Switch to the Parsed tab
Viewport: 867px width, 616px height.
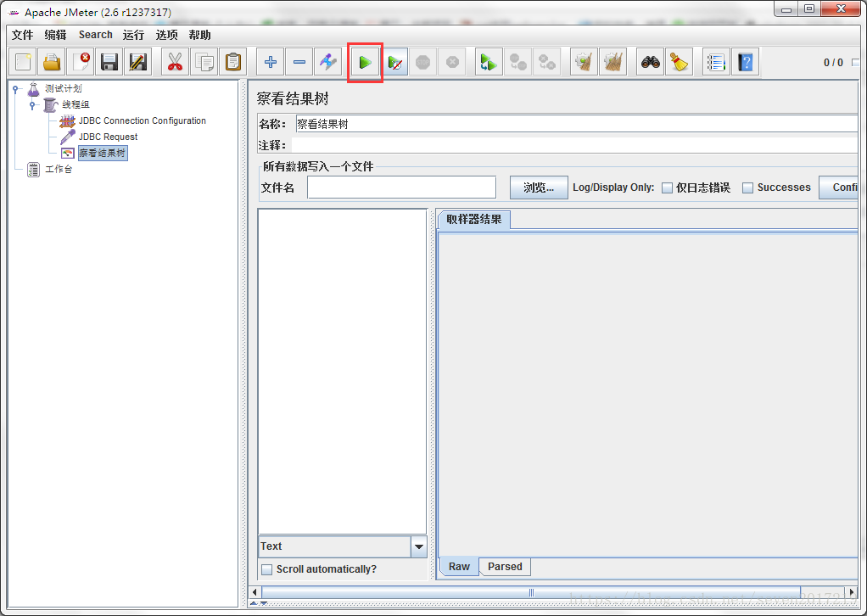(504, 567)
